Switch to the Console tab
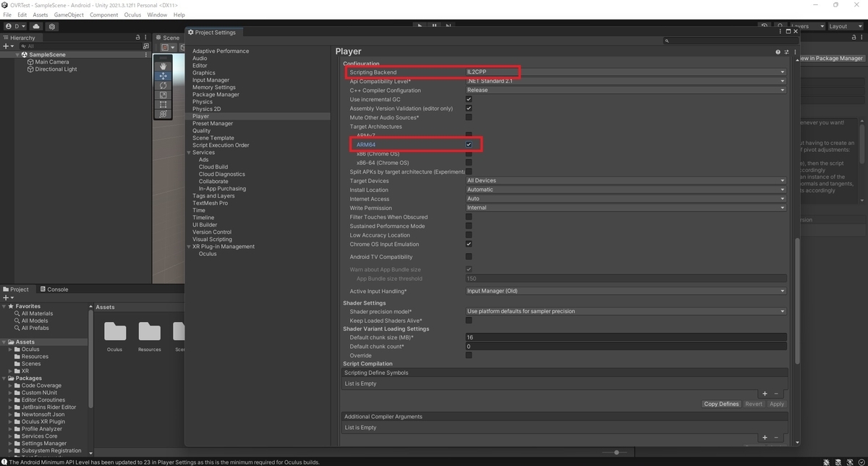The image size is (868, 466). (55, 289)
